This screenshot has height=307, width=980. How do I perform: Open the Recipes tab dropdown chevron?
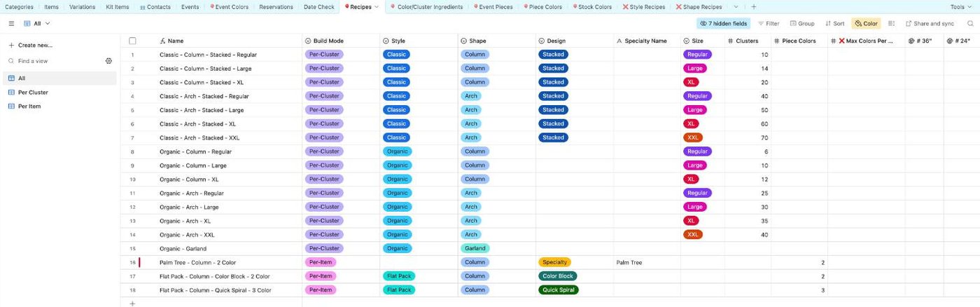(x=377, y=7)
